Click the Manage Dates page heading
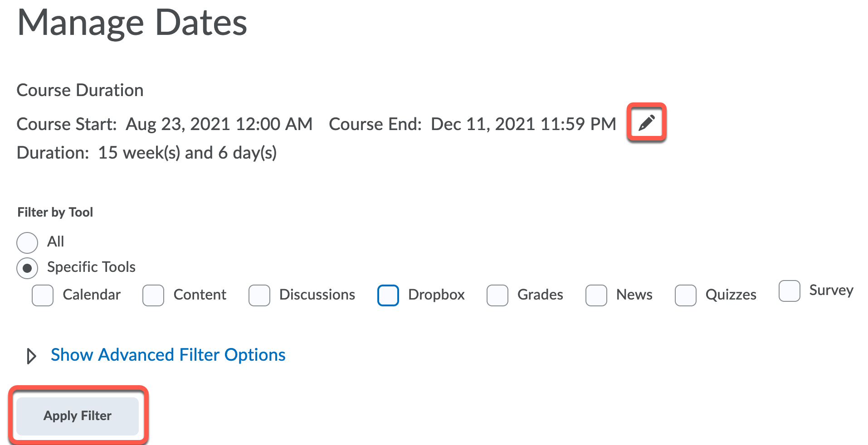This screenshot has width=868, height=445. (132, 23)
